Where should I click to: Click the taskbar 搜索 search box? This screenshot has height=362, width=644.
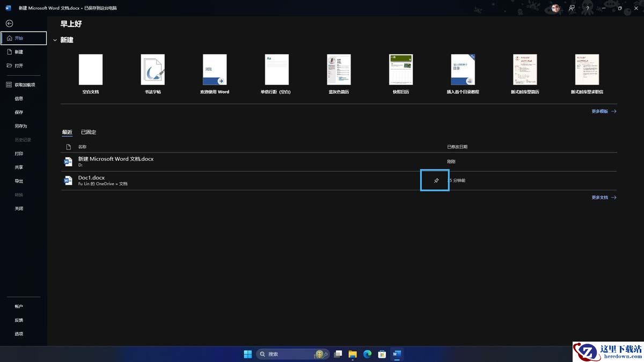[x=293, y=354]
